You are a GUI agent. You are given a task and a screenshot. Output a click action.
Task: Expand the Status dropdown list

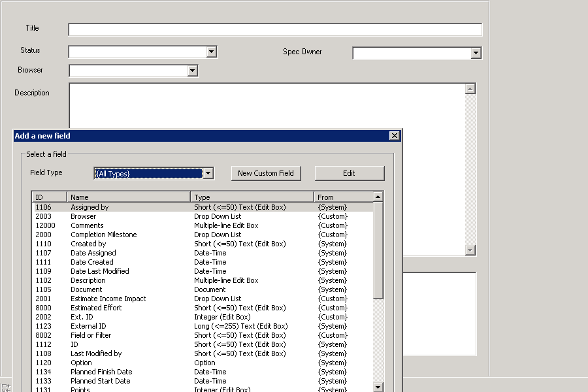pyautogui.click(x=211, y=52)
